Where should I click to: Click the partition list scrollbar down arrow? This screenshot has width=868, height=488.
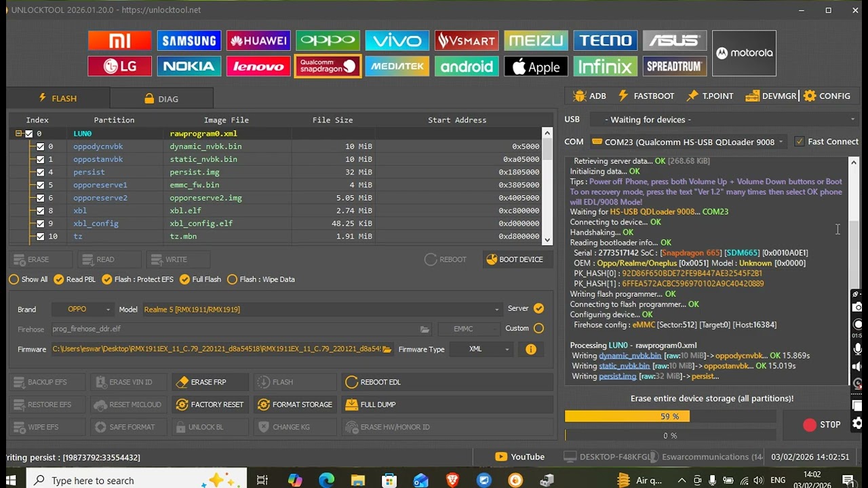547,239
